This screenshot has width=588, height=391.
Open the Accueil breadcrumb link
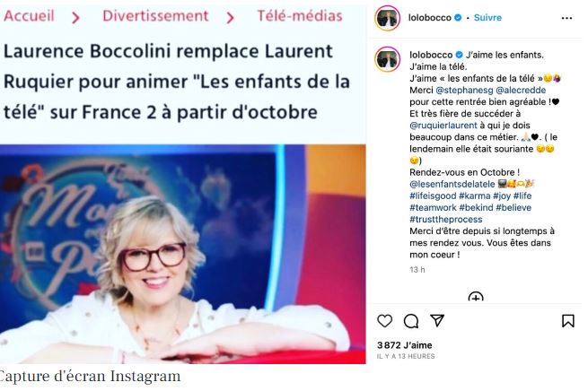point(30,16)
